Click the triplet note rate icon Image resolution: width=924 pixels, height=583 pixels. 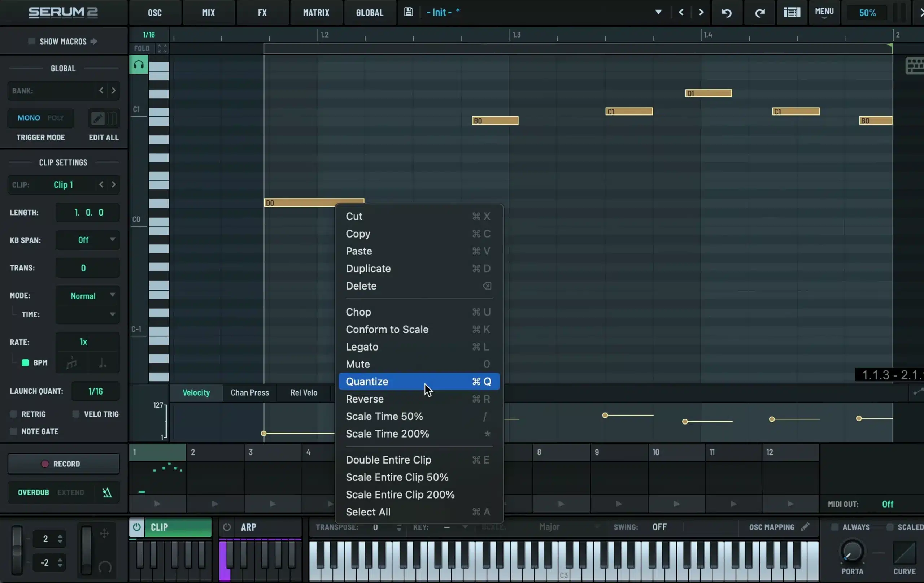[71, 362]
